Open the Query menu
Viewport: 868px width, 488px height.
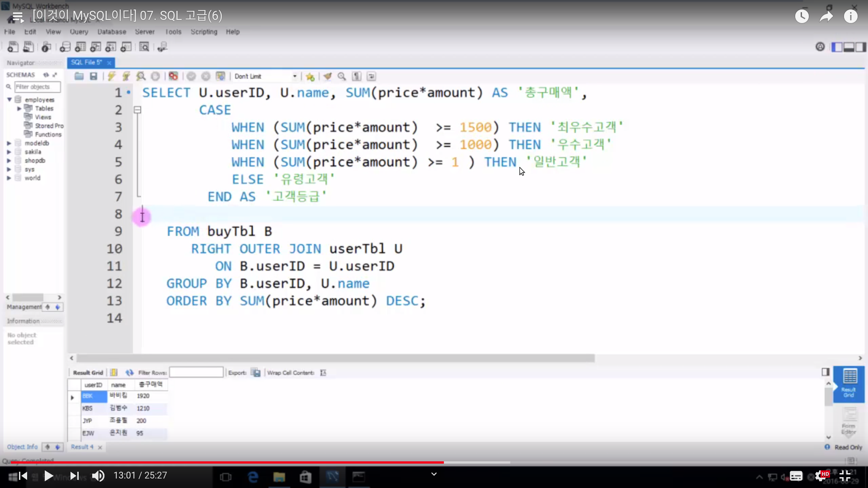[79, 32]
